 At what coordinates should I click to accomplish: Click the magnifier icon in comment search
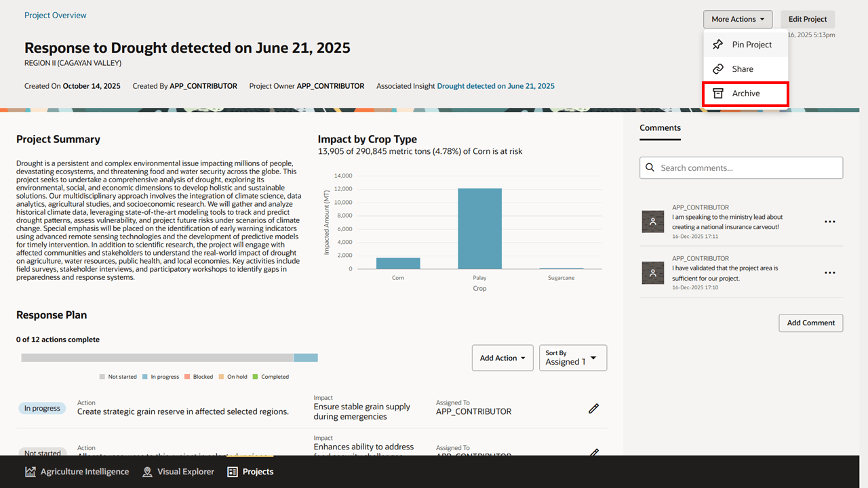point(650,167)
